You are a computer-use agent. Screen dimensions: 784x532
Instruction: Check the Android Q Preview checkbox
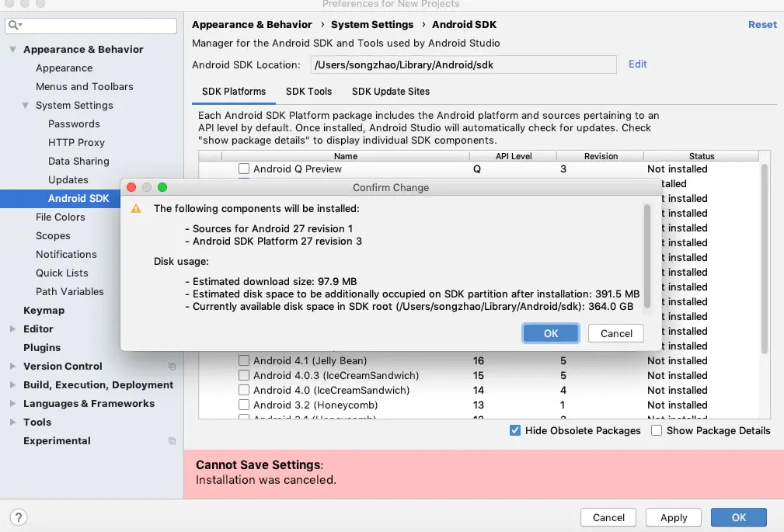pyautogui.click(x=243, y=169)
